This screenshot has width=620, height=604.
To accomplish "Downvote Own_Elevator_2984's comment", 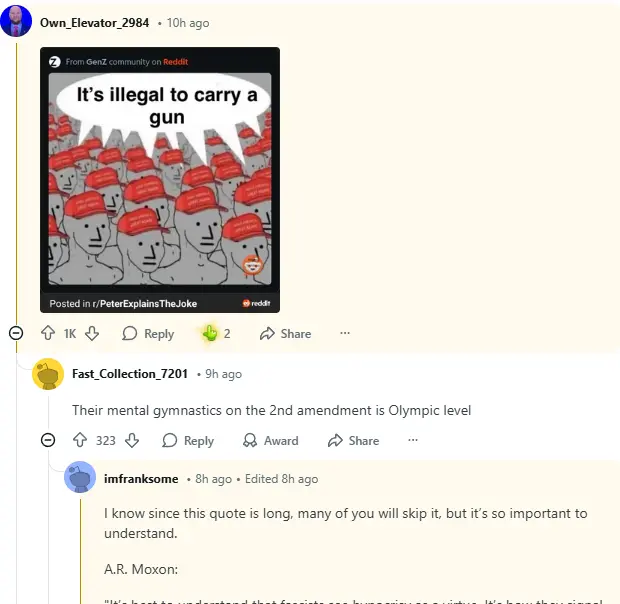I will click(92, 333).
